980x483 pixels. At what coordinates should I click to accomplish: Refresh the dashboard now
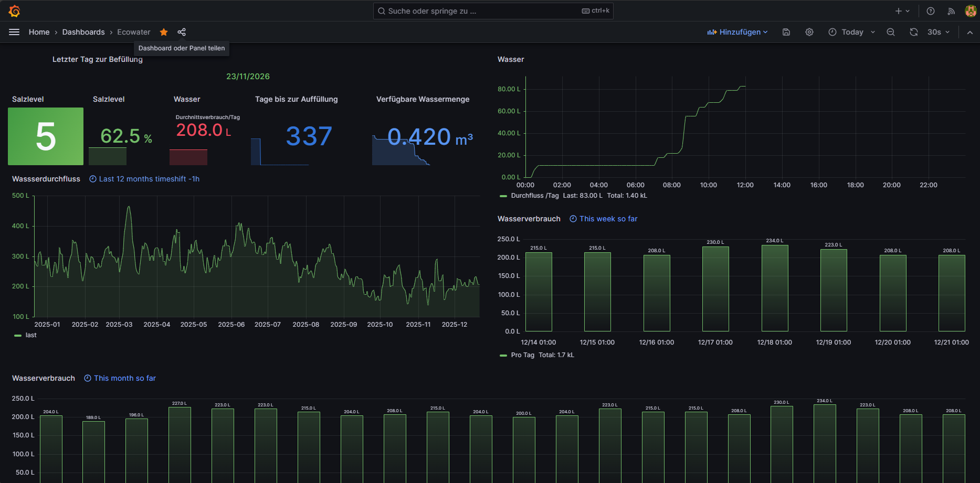(x=914, y=32)
